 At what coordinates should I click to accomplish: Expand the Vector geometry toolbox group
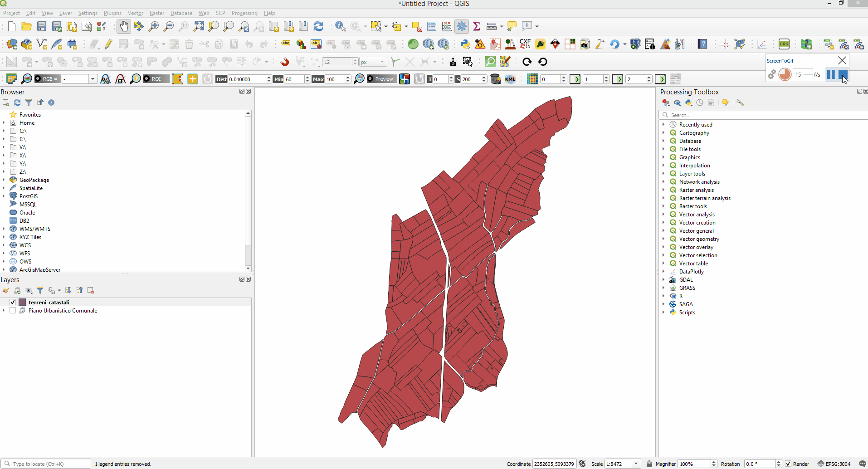click(663, 239)
